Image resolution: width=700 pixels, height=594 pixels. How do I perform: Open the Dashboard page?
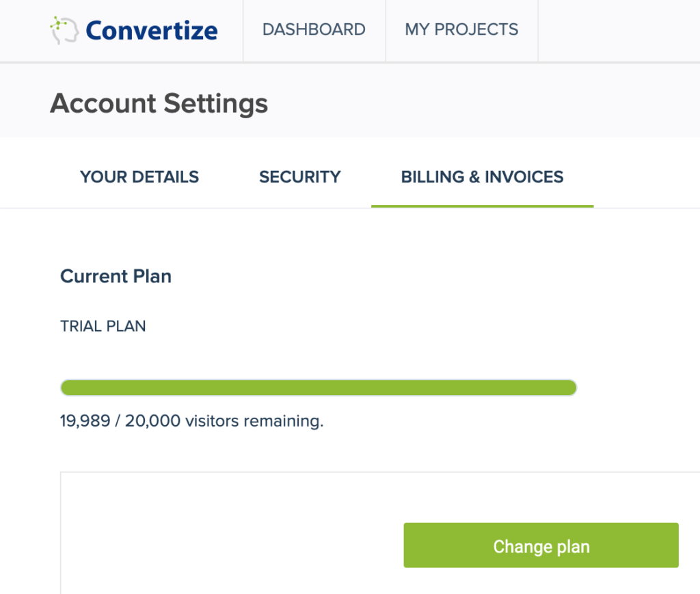314,29
